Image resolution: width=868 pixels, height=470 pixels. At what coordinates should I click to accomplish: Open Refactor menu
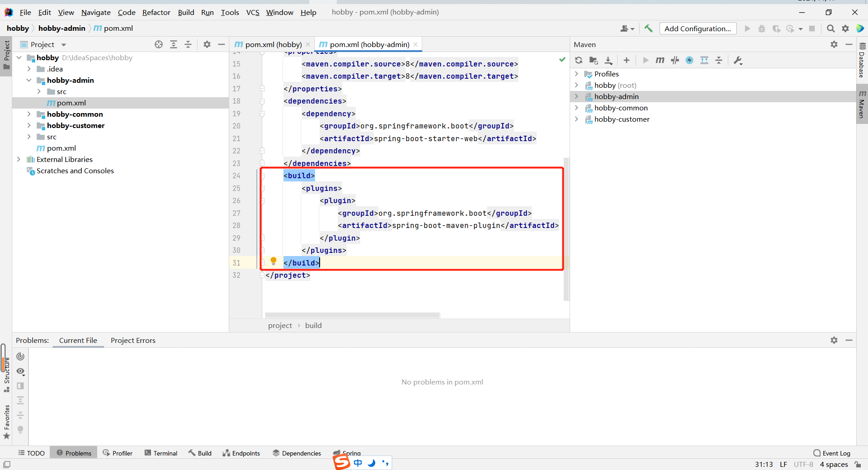click(x=156, y=12)
